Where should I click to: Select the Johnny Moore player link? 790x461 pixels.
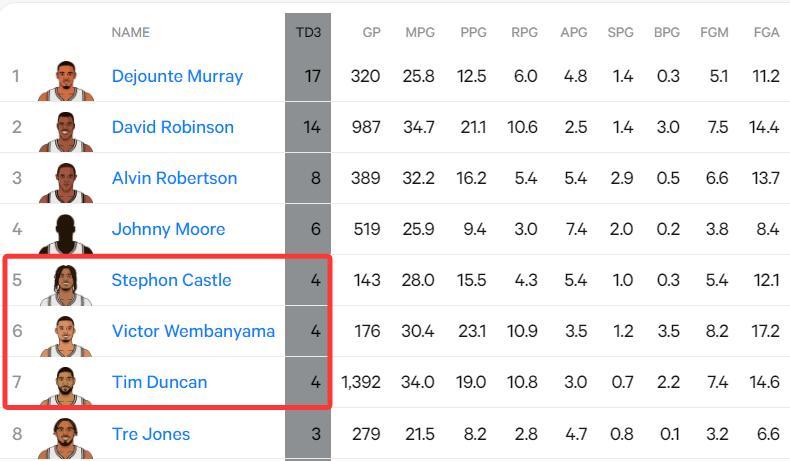point(168,229)
